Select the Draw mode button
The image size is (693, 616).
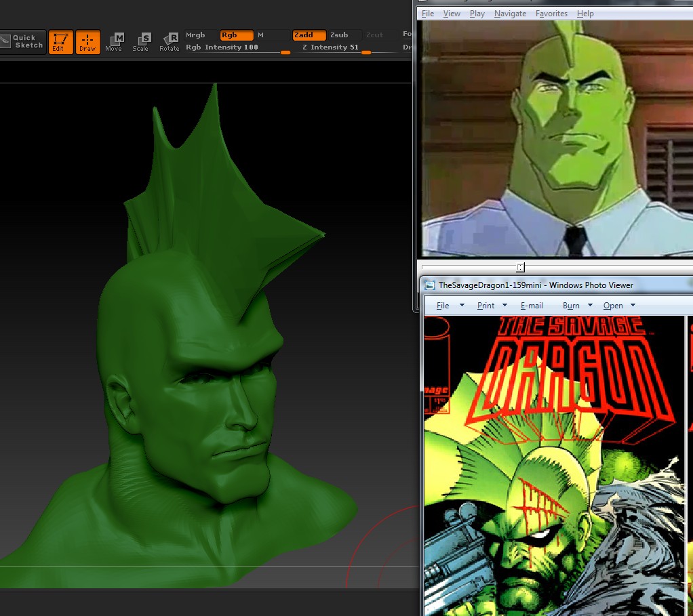(x=87, y=42)
